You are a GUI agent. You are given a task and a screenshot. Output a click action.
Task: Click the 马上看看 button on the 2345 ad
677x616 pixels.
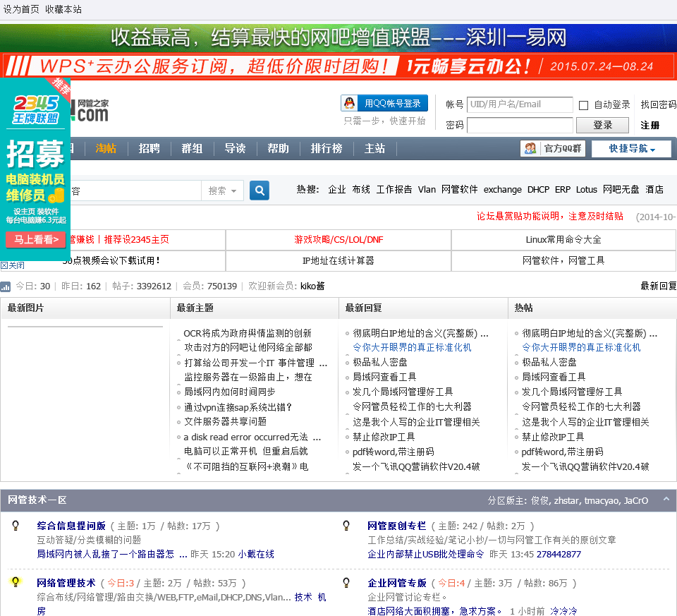[x=36, y=239]
